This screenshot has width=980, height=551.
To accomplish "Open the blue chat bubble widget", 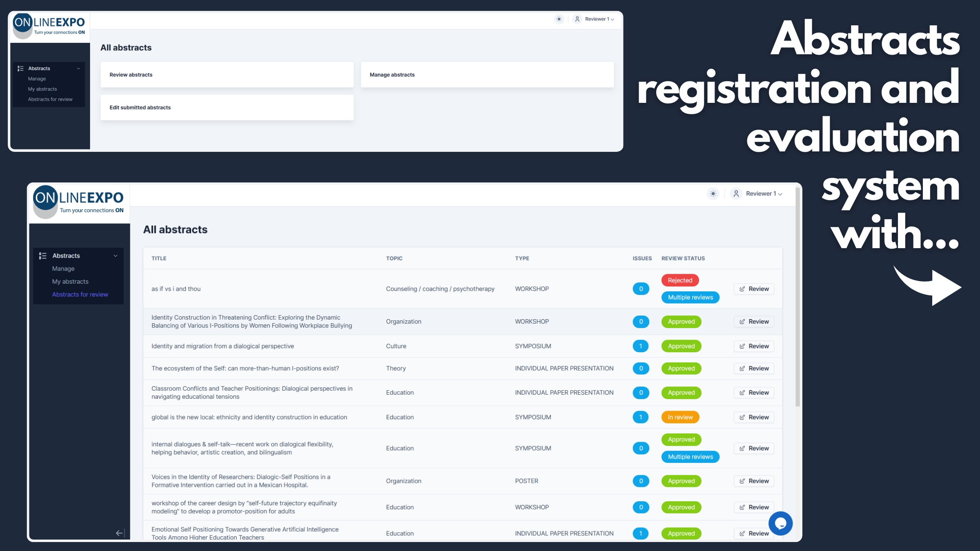I will (780, 523).
